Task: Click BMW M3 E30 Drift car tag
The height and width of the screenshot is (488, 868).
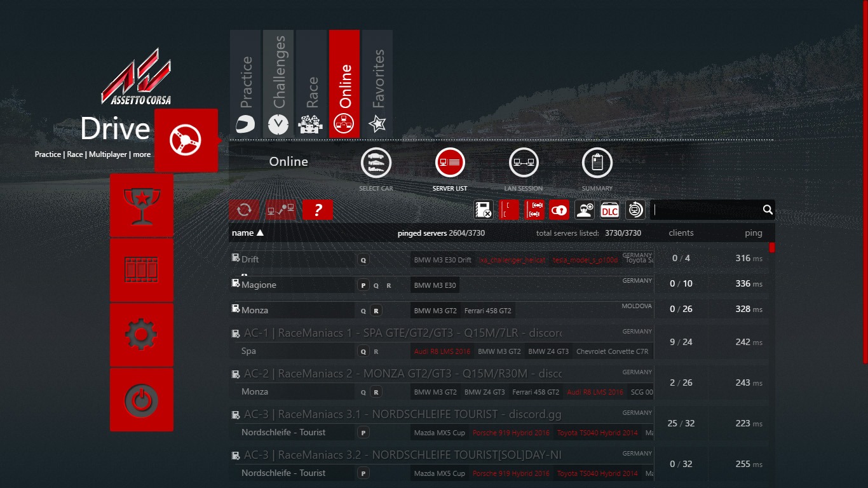Action: tap(443, 260)
